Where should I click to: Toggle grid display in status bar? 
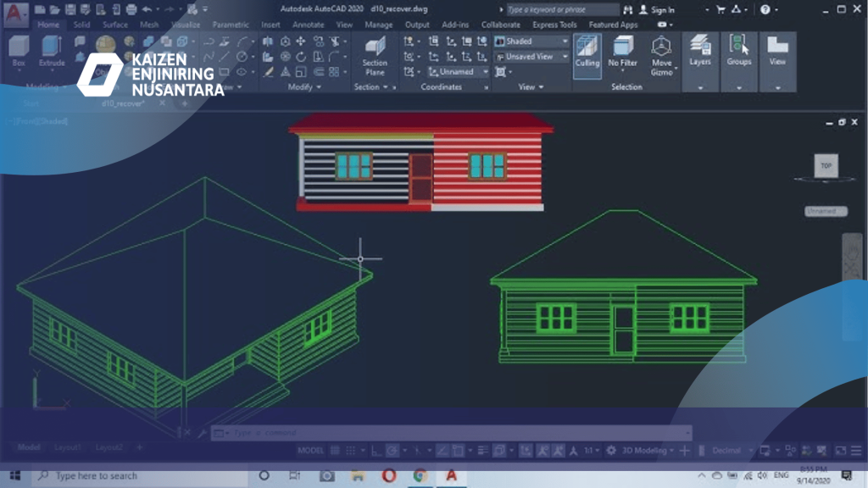tap(337, 451)
